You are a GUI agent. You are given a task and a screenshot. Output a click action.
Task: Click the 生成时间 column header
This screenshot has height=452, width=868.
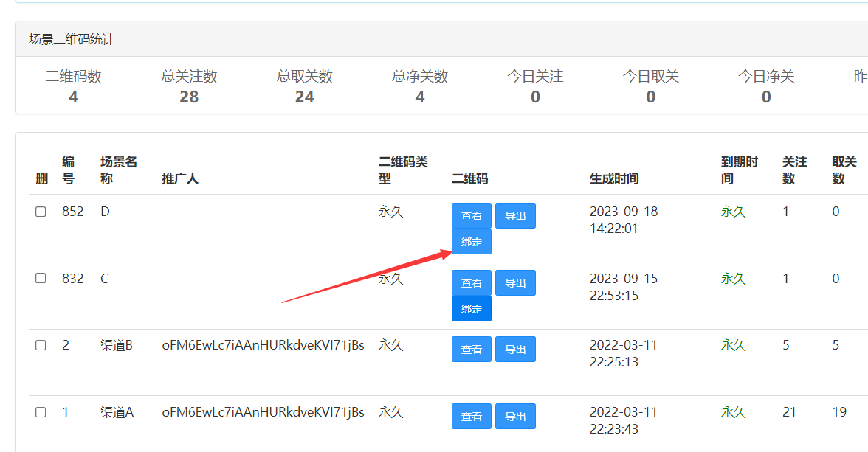614,178
